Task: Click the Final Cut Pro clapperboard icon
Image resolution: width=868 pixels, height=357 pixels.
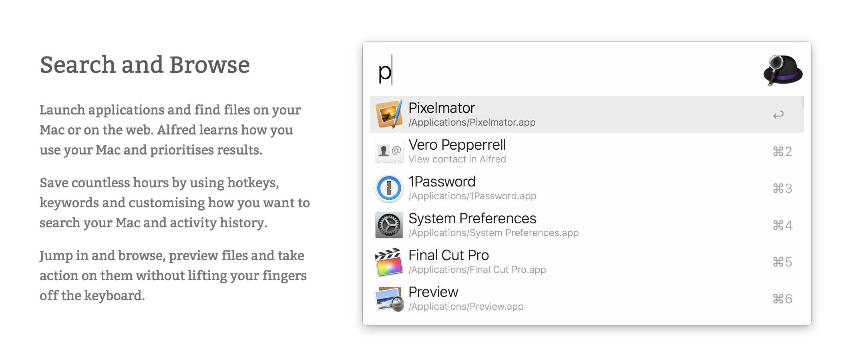Action: 389,262
